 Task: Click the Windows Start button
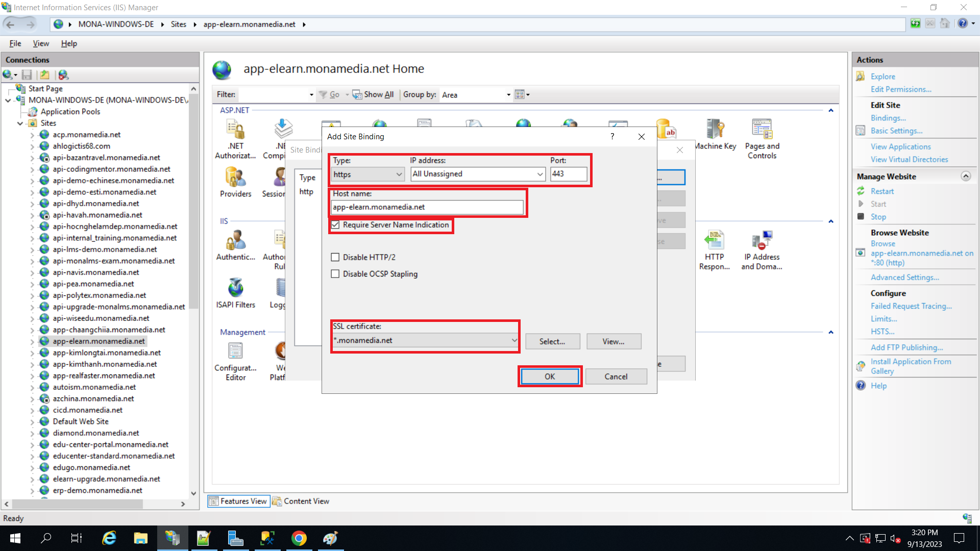click(15, 538)
